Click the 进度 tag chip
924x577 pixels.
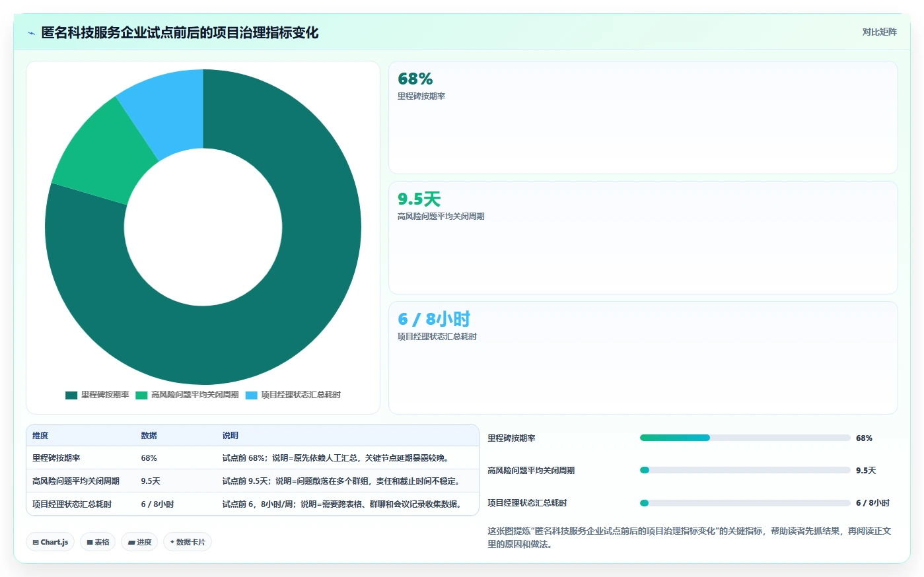(x=139, y=542)
